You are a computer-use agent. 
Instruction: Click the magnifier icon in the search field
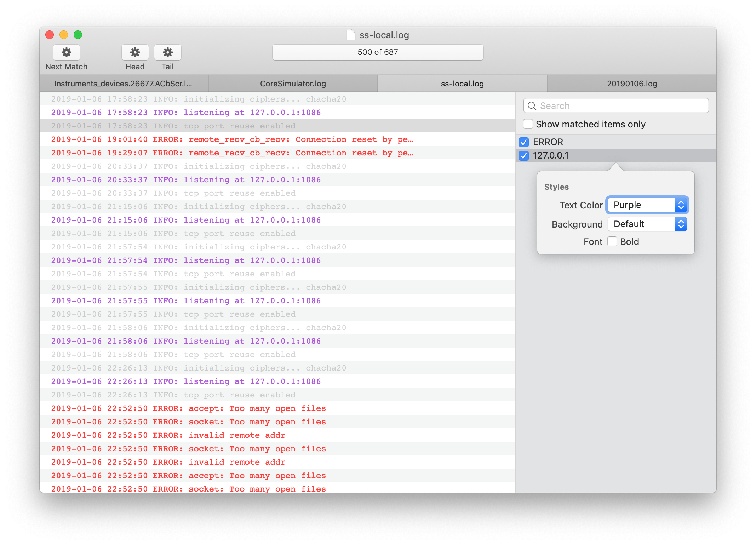(532, 106)
